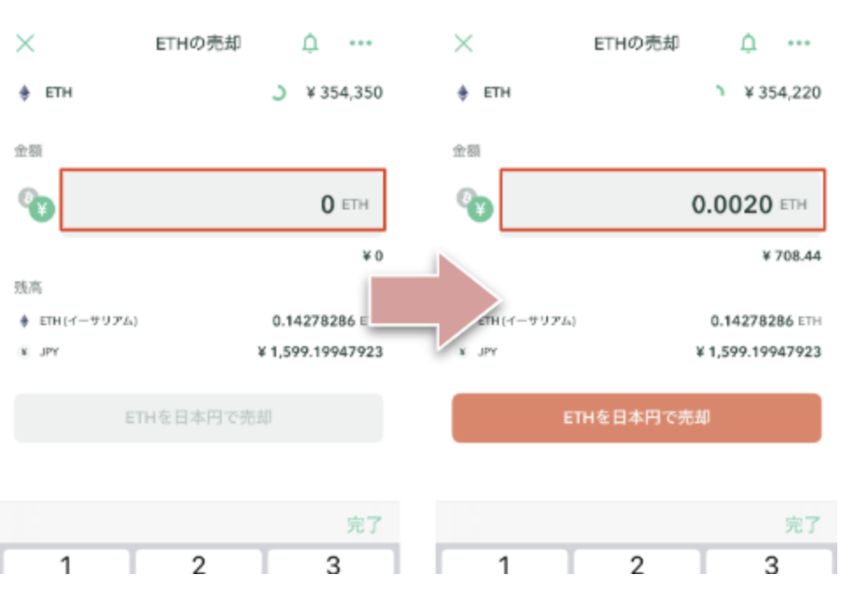The image size is (868, 603).
Task: Open notifications bell on right screen
Action: tap(748, 44)
